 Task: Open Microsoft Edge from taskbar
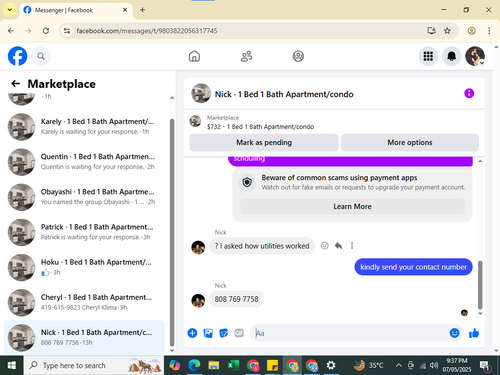click(194, 365)
